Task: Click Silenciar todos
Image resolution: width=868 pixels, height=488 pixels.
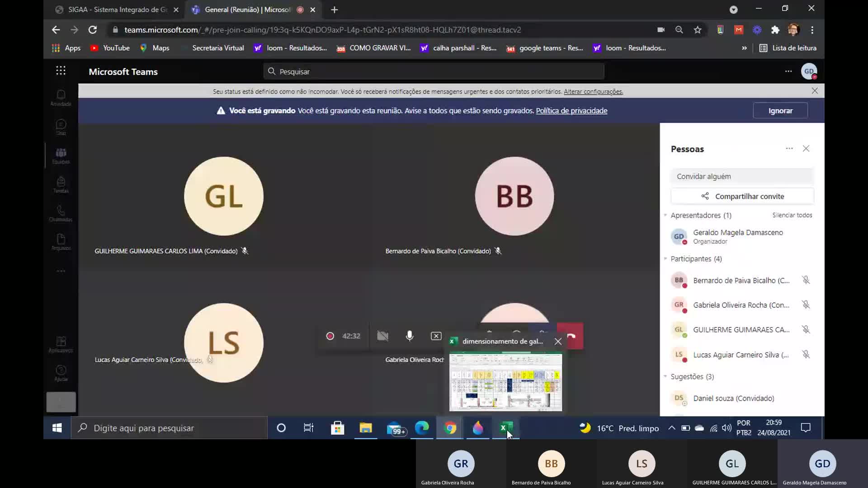Action: [792, 215]
